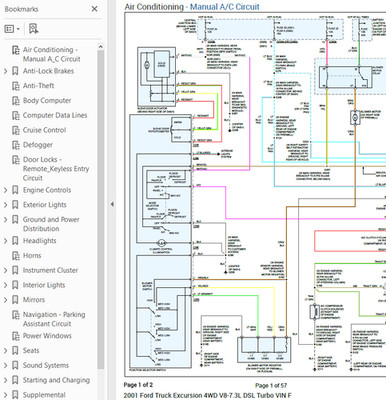Click the Ground and Power Distribution bookmark icon

click(x=15, y=219)
